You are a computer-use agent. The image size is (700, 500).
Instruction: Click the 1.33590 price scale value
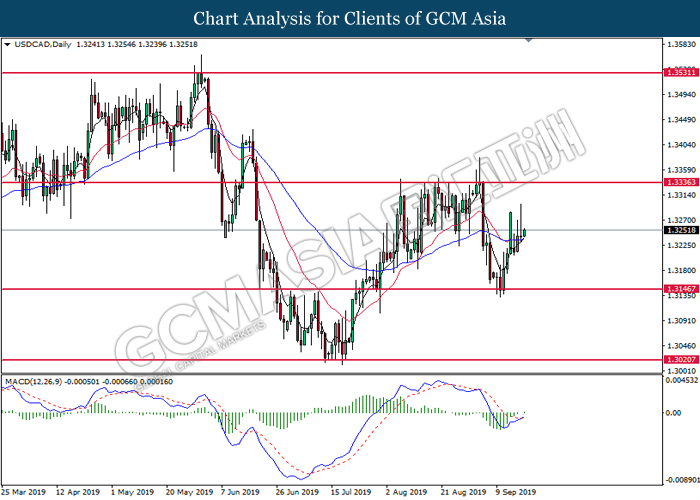tap(682, 170)
